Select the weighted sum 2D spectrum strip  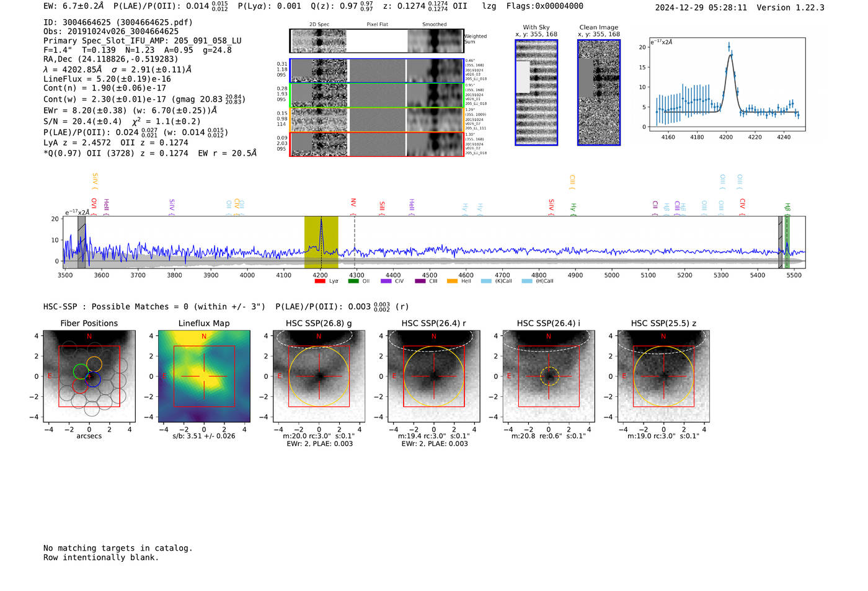377,41
